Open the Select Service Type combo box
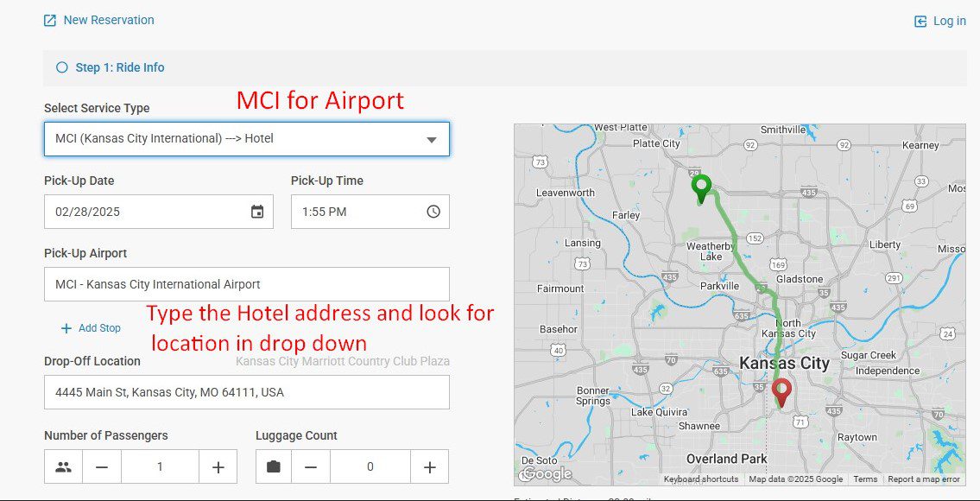 (247, 139)
